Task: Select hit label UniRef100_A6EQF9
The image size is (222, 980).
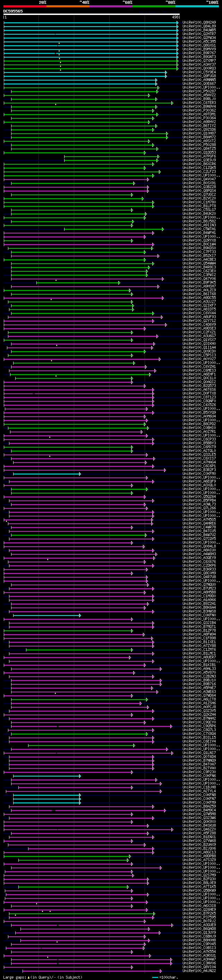Action: [x=199, y=481]
